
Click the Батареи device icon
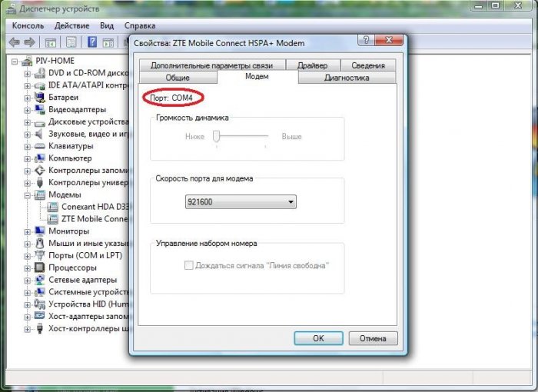point(40,98)
